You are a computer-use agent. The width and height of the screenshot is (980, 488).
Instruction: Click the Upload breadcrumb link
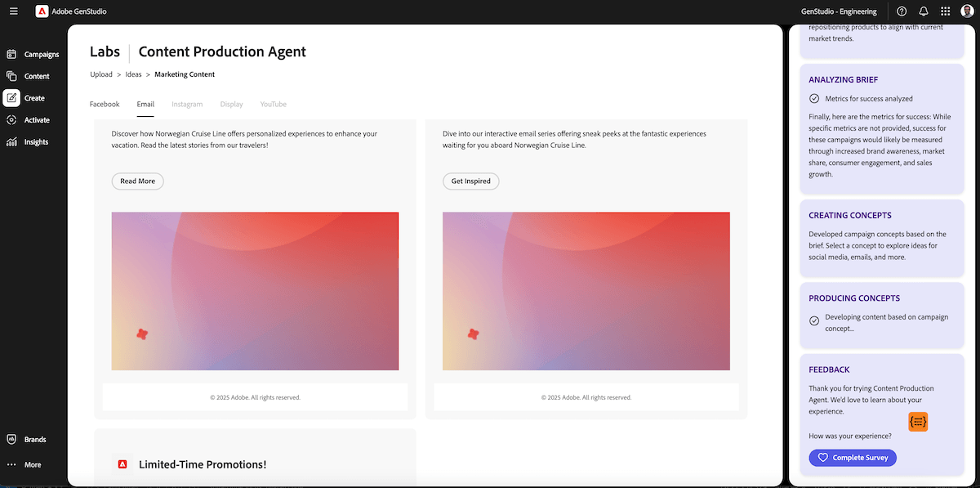101,74
